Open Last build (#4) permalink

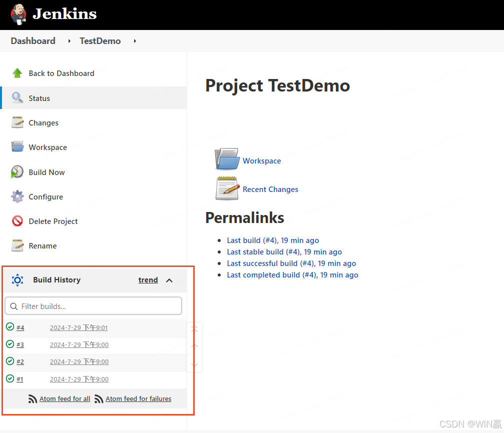click(x=273, y=240)
